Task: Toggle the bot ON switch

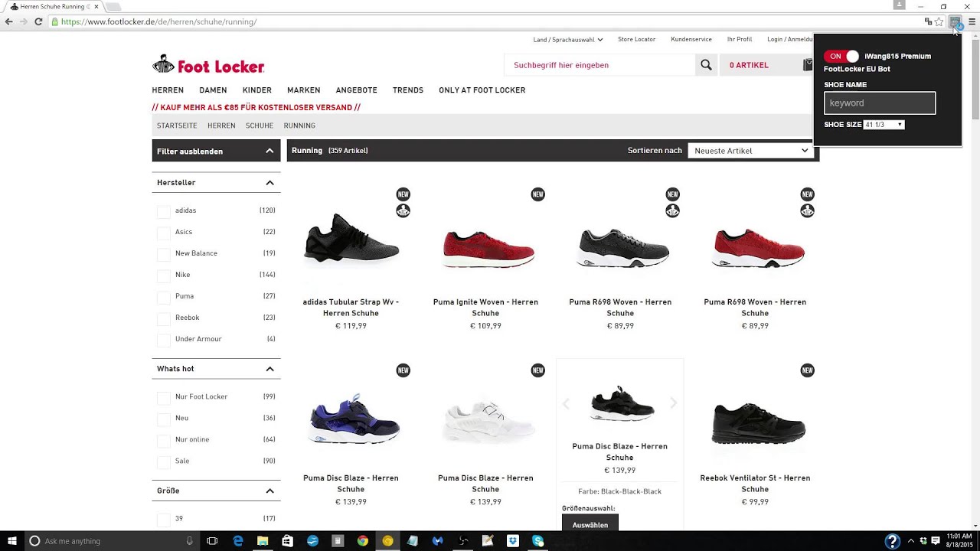Action: tap(841, 56)
